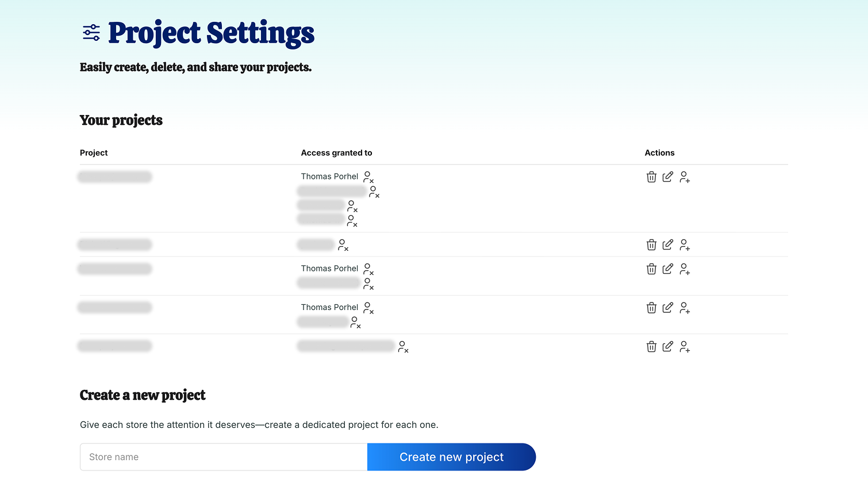Click the Project Settings sliders icon

pyautogui.click(x=91, y=33)
